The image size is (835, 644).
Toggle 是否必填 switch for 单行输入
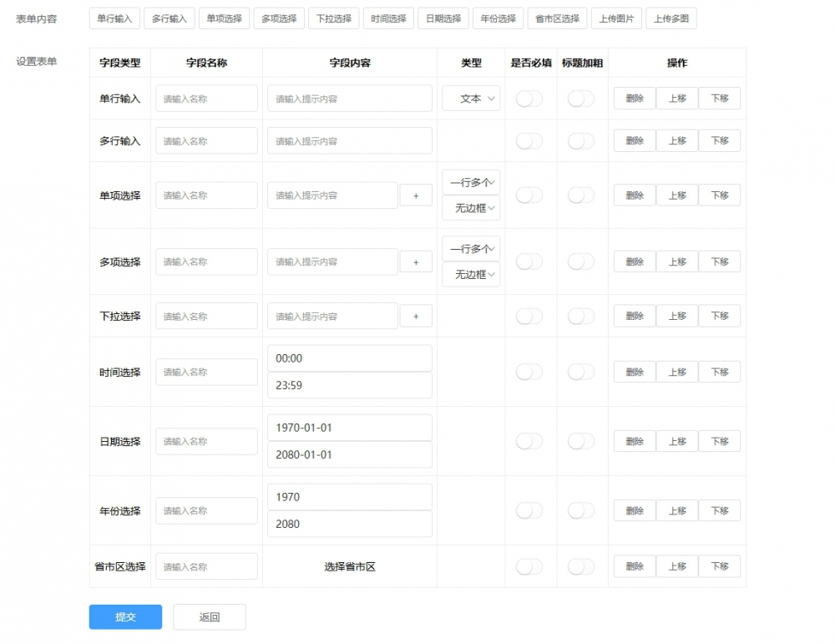click(x=529, y=99)
